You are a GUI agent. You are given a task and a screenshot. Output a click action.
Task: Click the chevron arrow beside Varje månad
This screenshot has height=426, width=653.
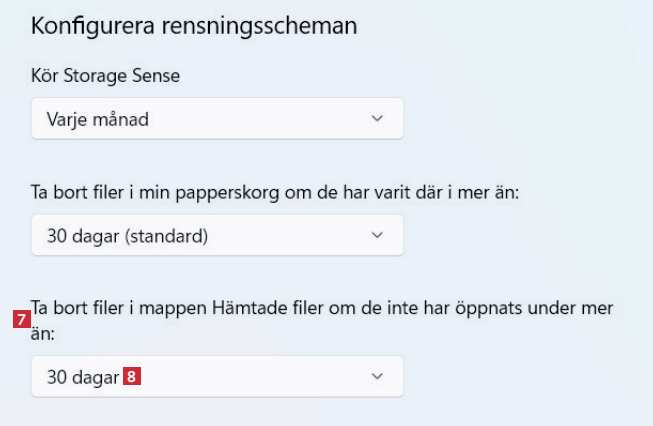[x=377, y=118]
